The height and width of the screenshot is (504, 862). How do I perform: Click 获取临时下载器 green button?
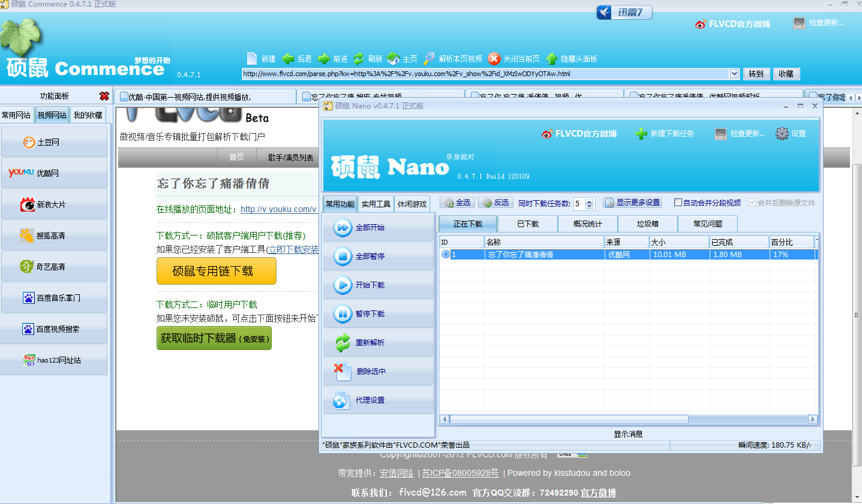(214, 338)
